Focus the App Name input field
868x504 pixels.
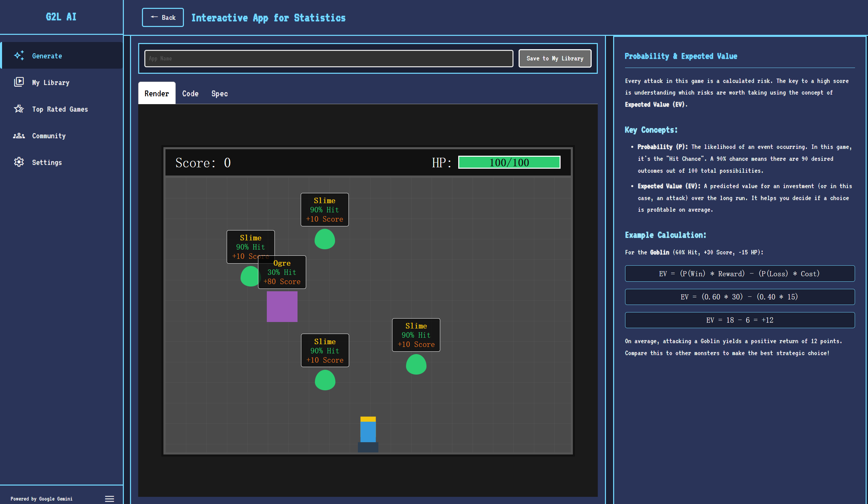[328, 58]
